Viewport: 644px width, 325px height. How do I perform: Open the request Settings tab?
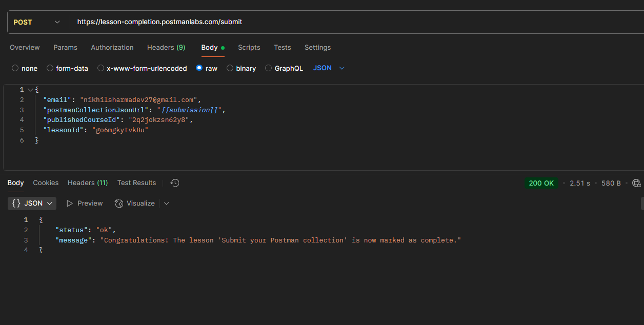[317, 47]
